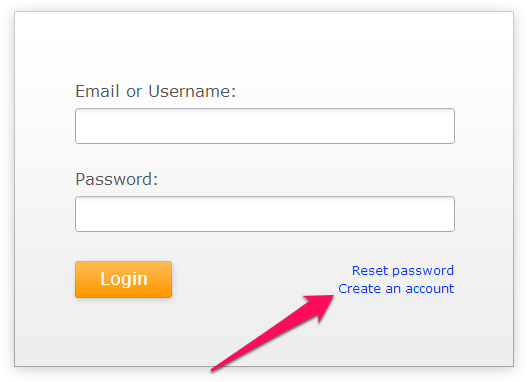Focus the Password input field
This screenshot has height=382, width=527.
click(265, 214)
